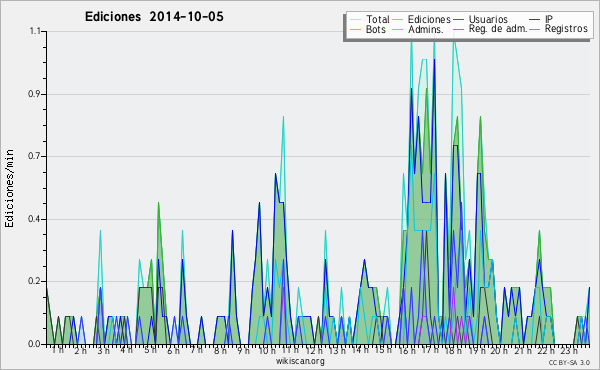
Task: Click the 0.9 value on y-axis
Action: pos(34,94)
